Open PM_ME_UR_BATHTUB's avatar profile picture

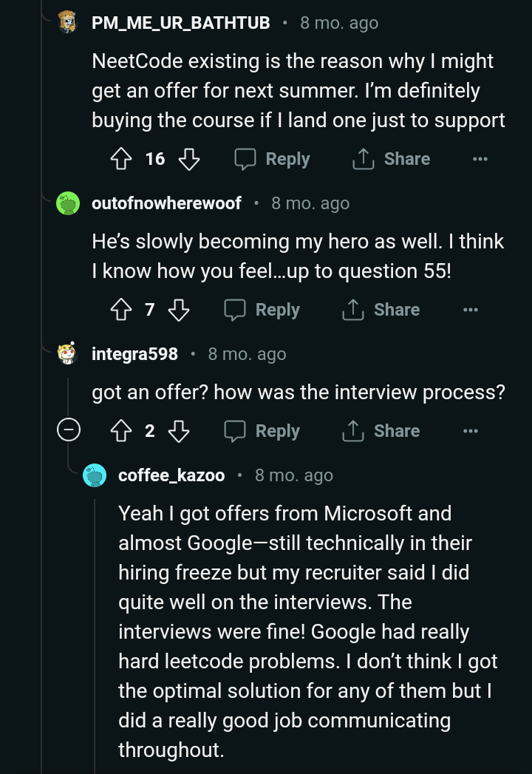[68, 22]
